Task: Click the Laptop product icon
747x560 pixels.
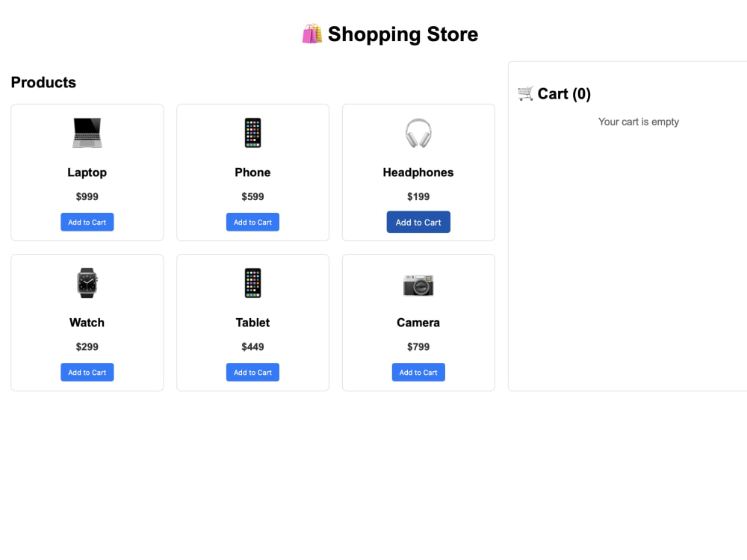Action: pyautogui.click(x=87, y=133)
